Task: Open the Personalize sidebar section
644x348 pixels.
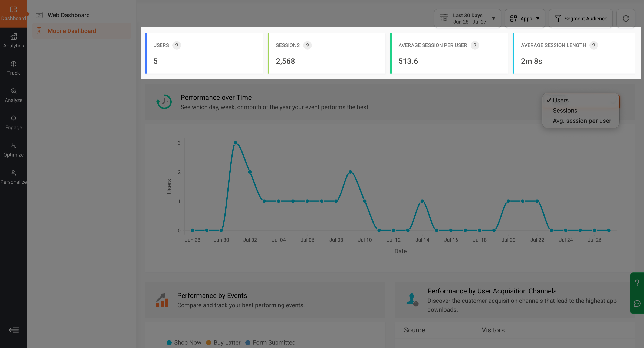Action: [13, 177]
